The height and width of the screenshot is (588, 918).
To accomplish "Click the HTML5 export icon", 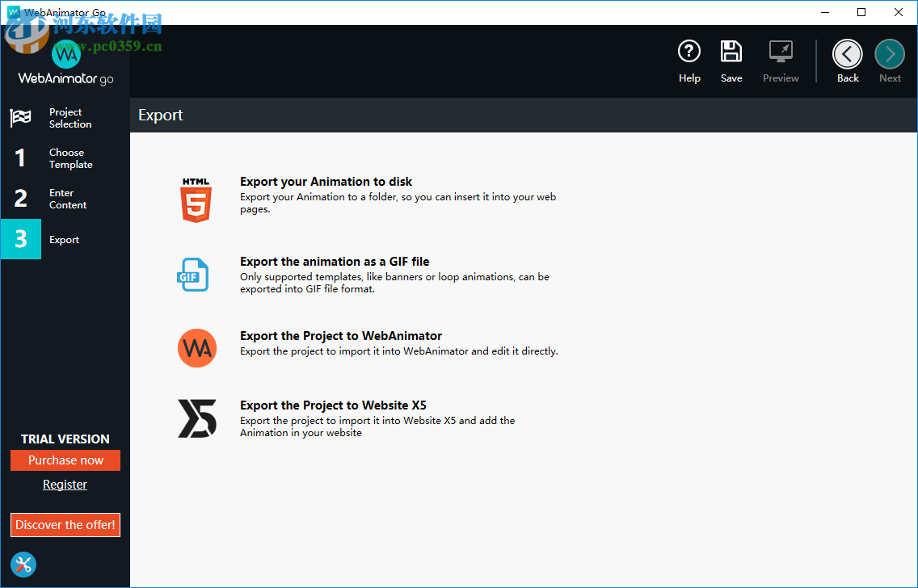I will pos(196,199).
